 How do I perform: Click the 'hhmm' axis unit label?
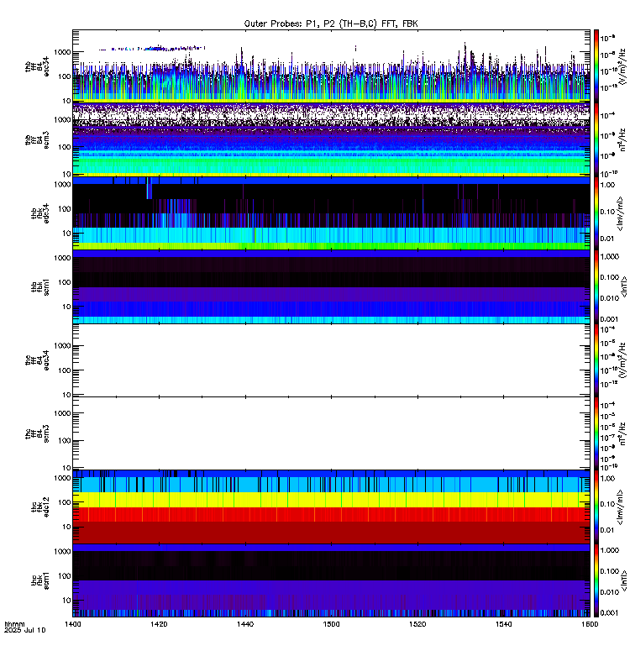[x=14, y=624]
